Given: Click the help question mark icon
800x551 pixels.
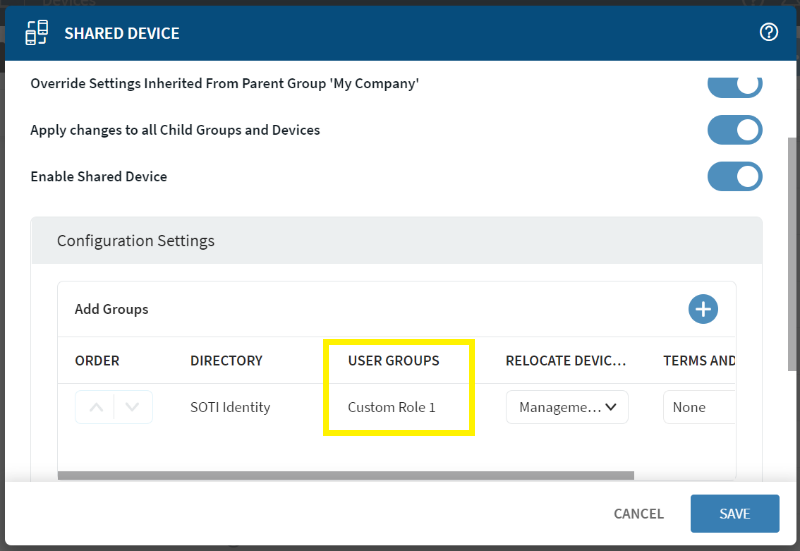Looking at the screenshot, I should point(769,32).
